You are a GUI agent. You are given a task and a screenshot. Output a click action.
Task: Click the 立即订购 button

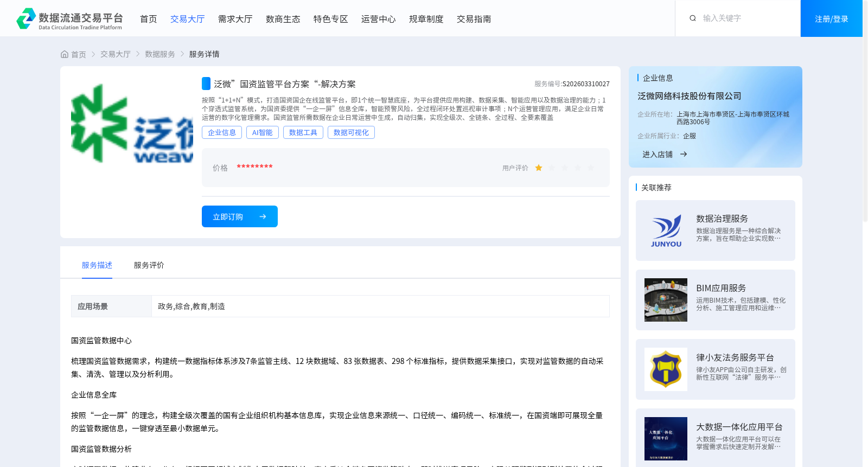tap(240, 216)
